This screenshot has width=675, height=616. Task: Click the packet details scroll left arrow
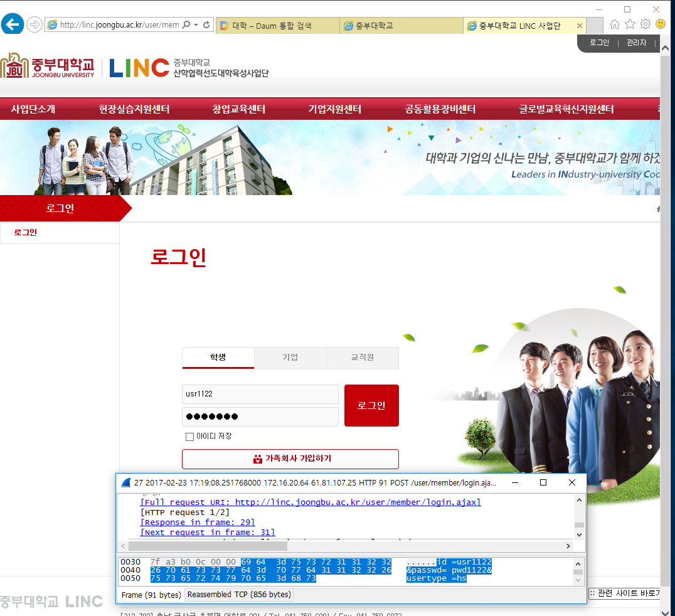click(123, 546)
